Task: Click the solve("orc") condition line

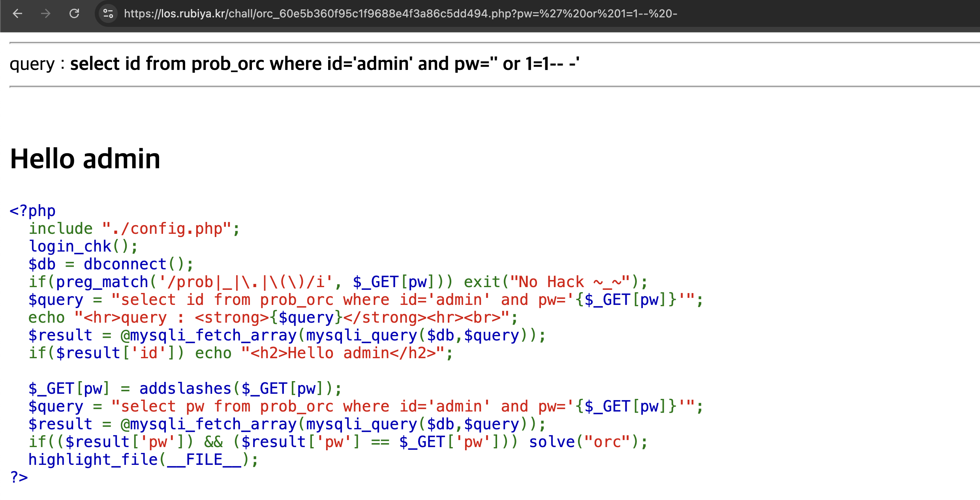Action: click(338, 442)
